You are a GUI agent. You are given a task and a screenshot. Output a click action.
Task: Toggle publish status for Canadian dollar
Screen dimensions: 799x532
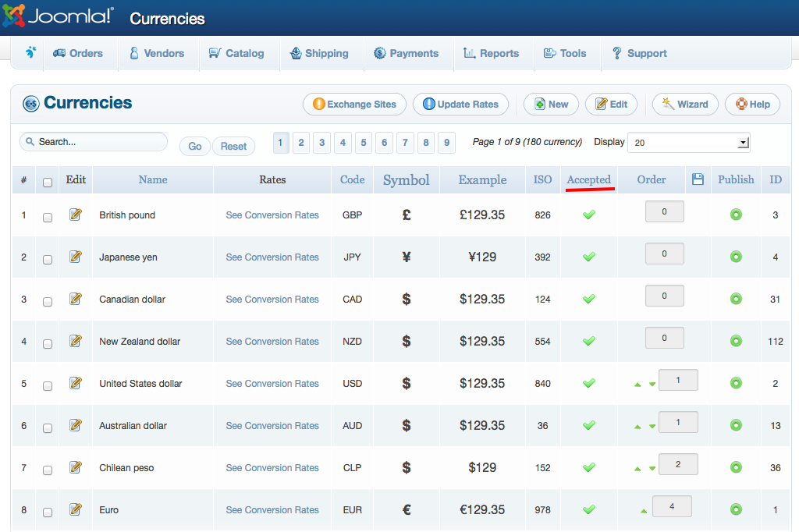[736, 299]
